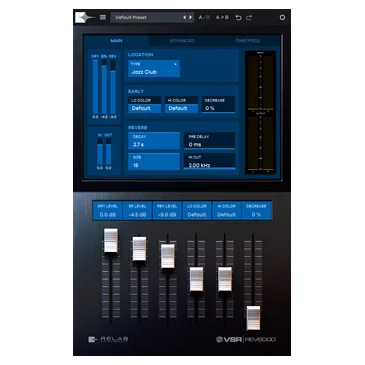Switch to the ADVANCED tab
Screen dimensions: 365x365
pos(182,41)
